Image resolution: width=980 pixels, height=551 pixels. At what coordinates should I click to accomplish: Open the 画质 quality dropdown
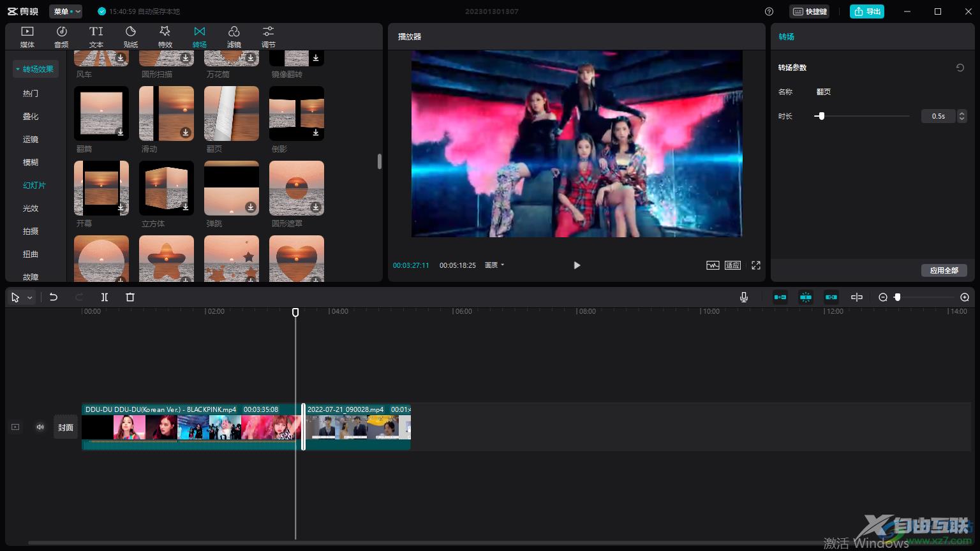coord(494,265)
